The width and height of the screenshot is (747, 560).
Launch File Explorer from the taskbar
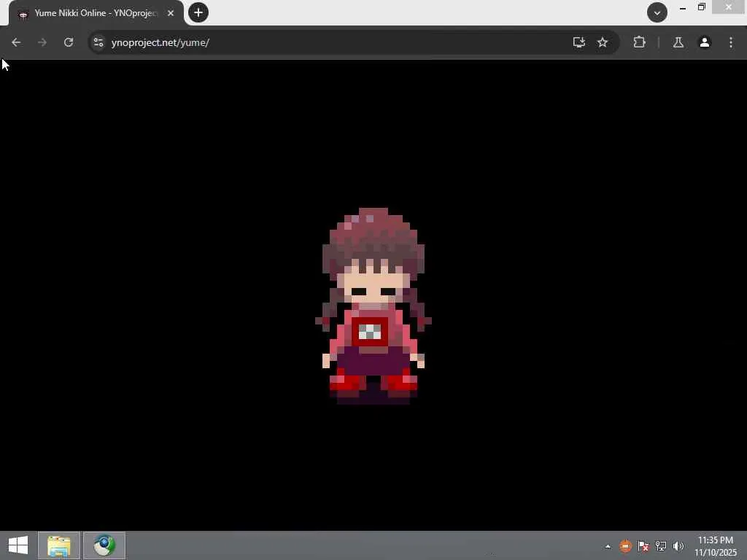[58, 545]
